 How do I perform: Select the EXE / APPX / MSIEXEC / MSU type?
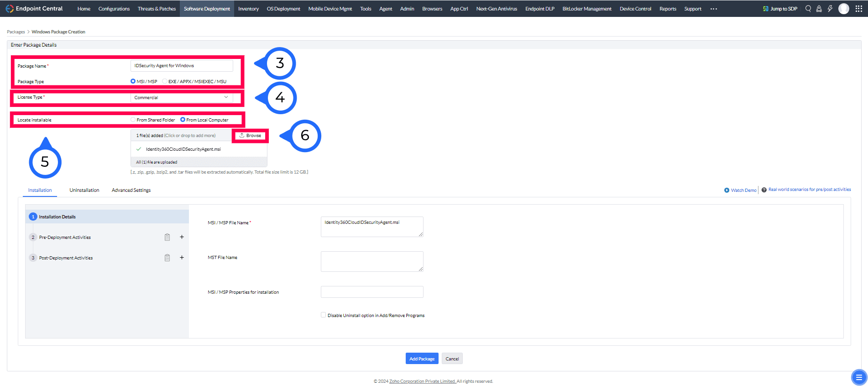pos(164,81)
